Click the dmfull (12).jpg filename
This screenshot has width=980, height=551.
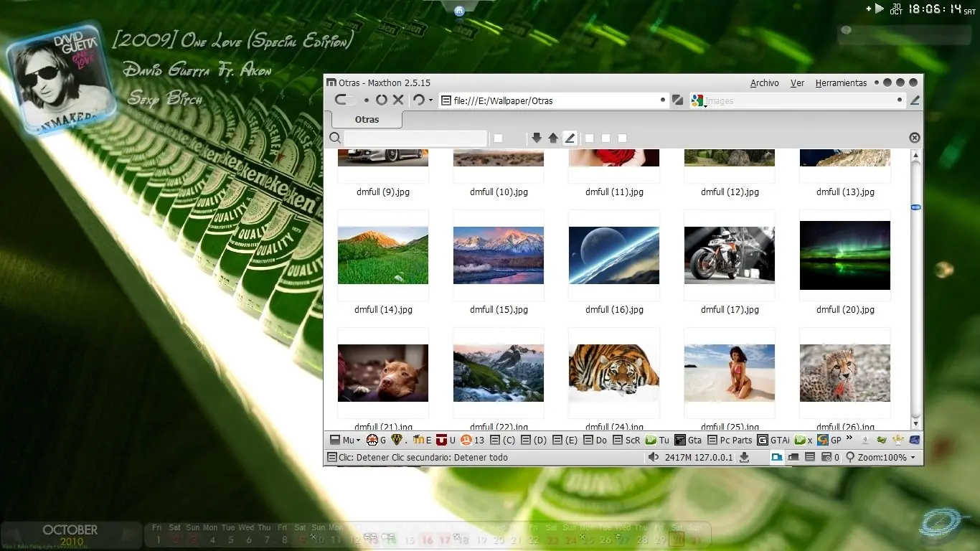pyautogui.click(x=730, y=192)
